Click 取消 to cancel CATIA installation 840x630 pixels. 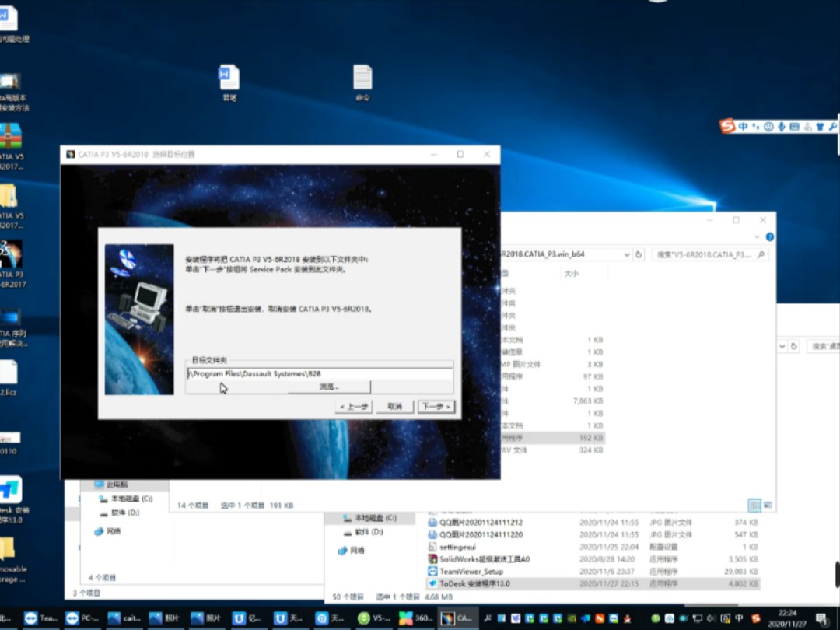point(395,407)
